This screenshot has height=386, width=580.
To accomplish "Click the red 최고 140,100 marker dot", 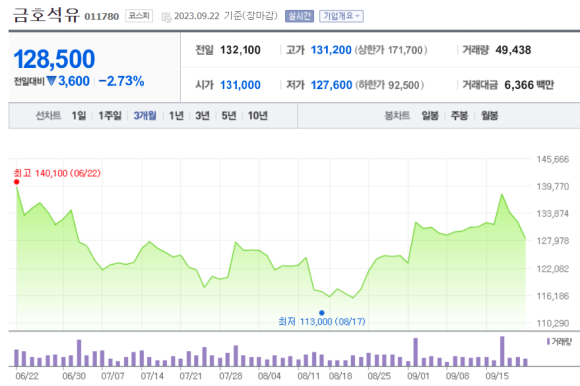I will tap(17, 182).
